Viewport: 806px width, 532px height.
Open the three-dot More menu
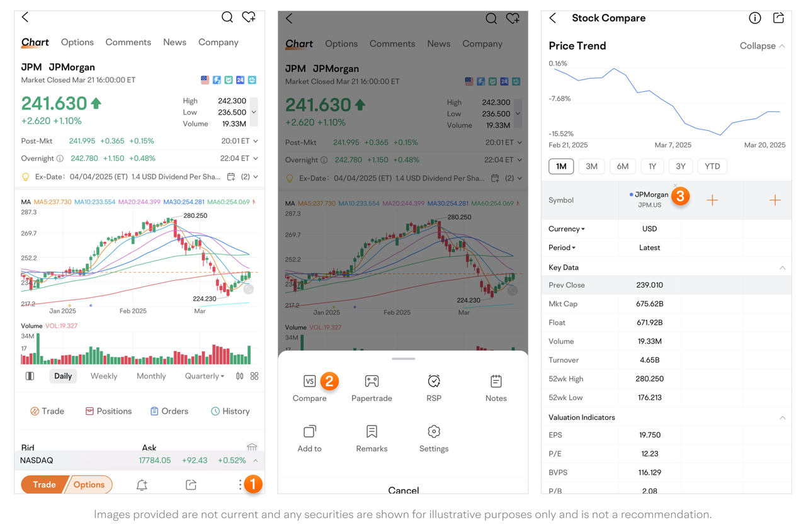tap(240, 485)
